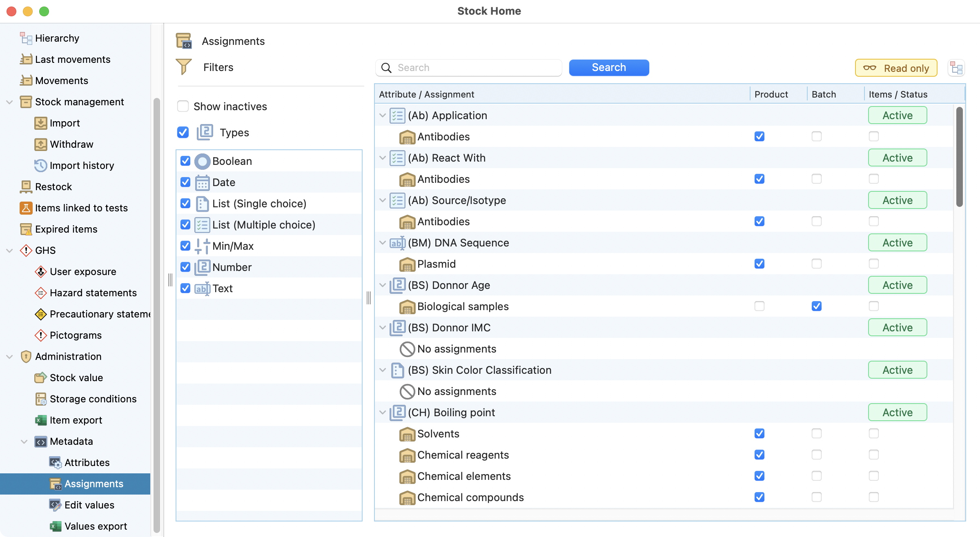Viewport: 980px width, 537px height.
Task: Click the hierarchy view icon beside Read only
Action: 956,68
